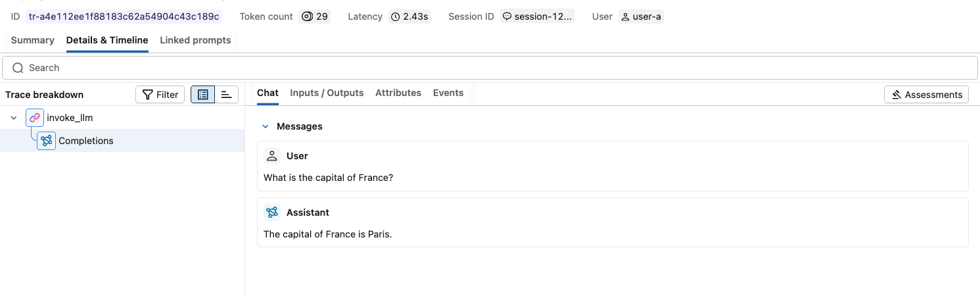
Task: Show the Attributes tab
Action: [398, 93]
